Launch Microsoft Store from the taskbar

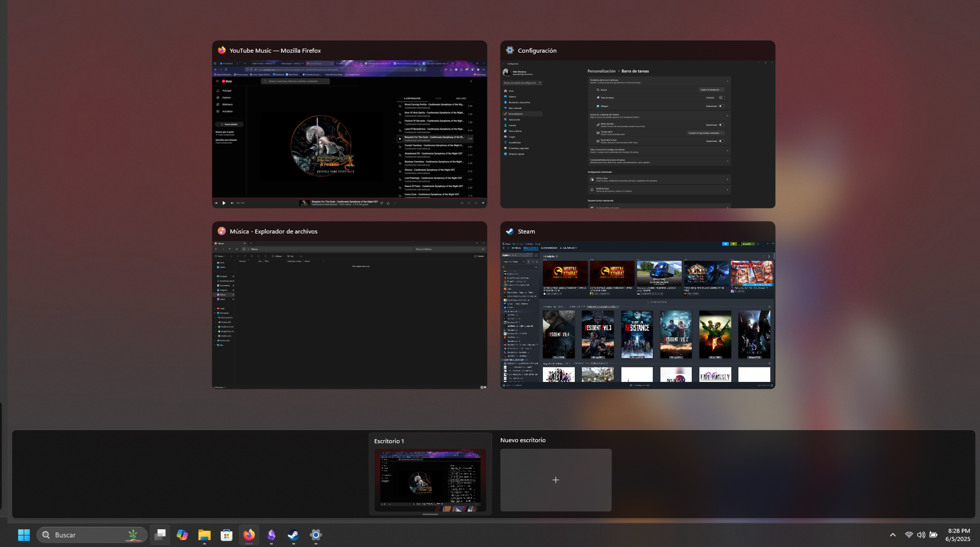(226, 535)
